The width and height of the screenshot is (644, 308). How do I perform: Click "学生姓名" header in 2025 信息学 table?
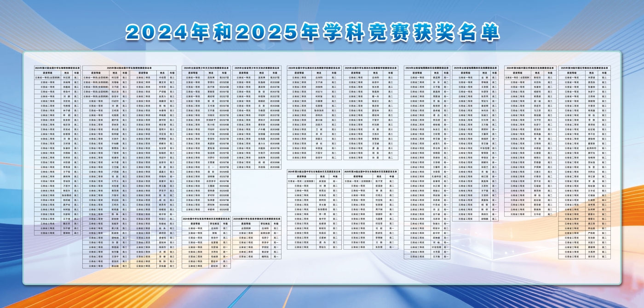265,223
